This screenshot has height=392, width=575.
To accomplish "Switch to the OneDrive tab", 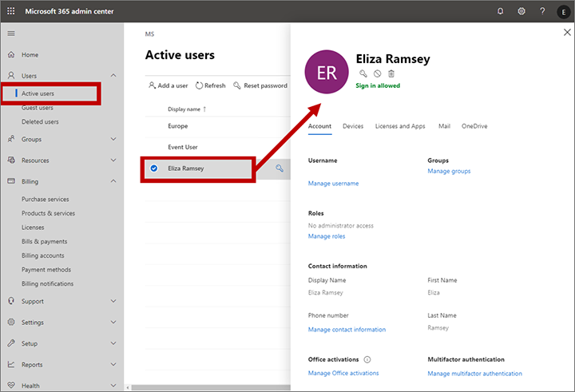I will [474, 126].
